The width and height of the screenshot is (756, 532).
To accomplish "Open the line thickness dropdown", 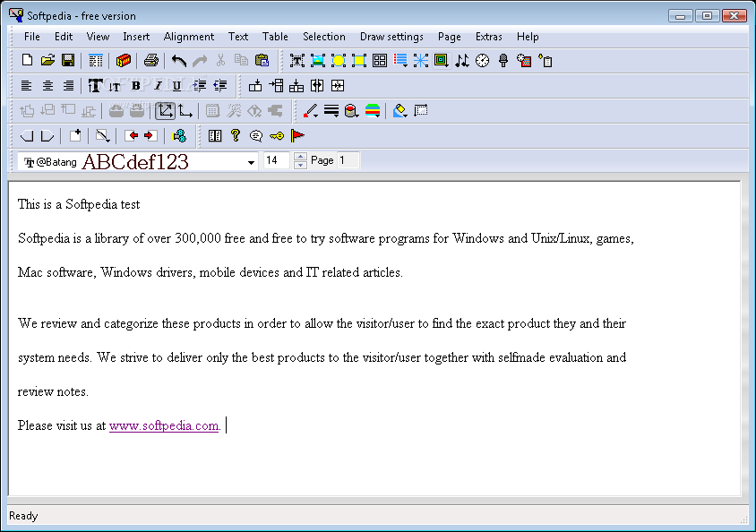I will coord(331,111).
